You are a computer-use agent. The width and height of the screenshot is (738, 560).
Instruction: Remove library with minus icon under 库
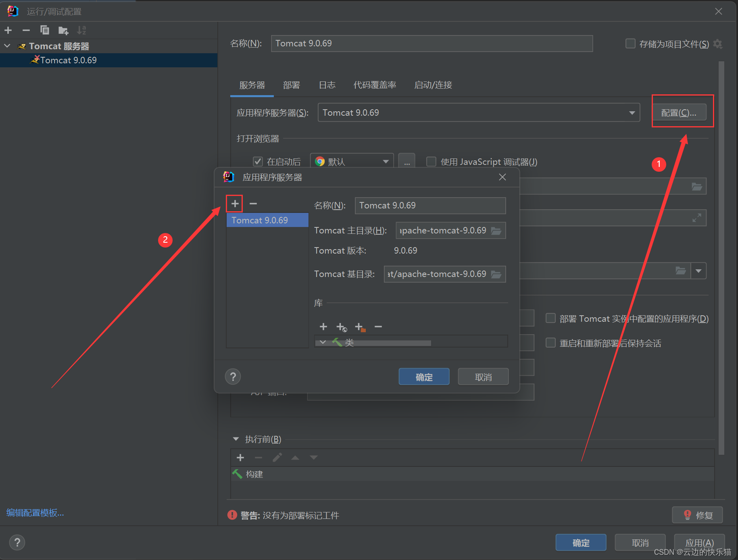coord(378,327)
